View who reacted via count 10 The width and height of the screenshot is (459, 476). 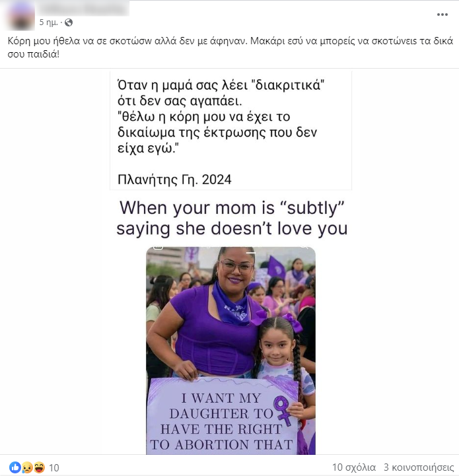[x=54, y=468]
